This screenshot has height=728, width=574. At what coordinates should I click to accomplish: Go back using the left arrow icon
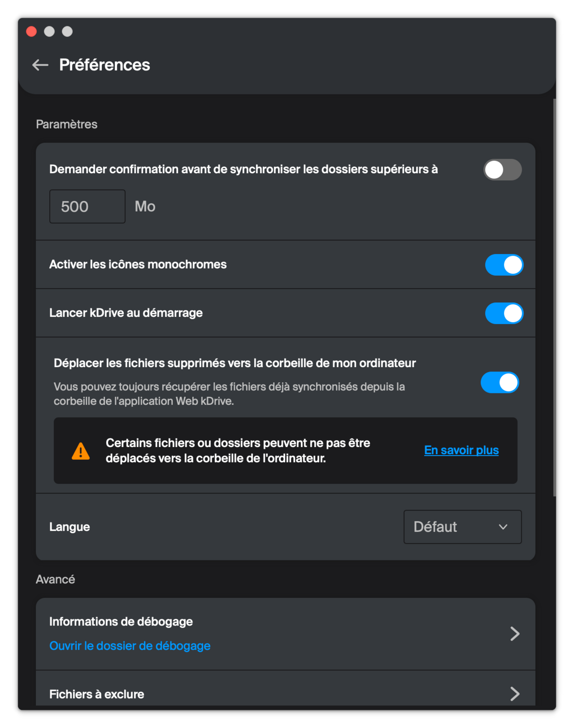(40, 65)
